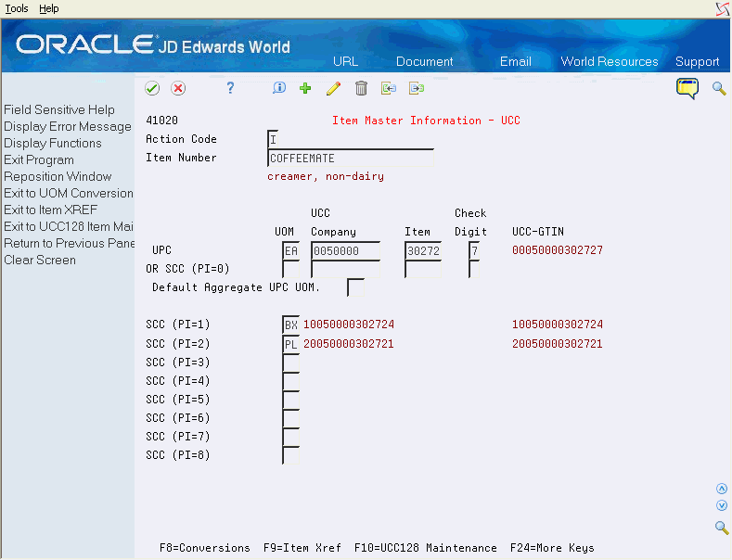Click the UPC UOM field EA

tap(290, 251)
